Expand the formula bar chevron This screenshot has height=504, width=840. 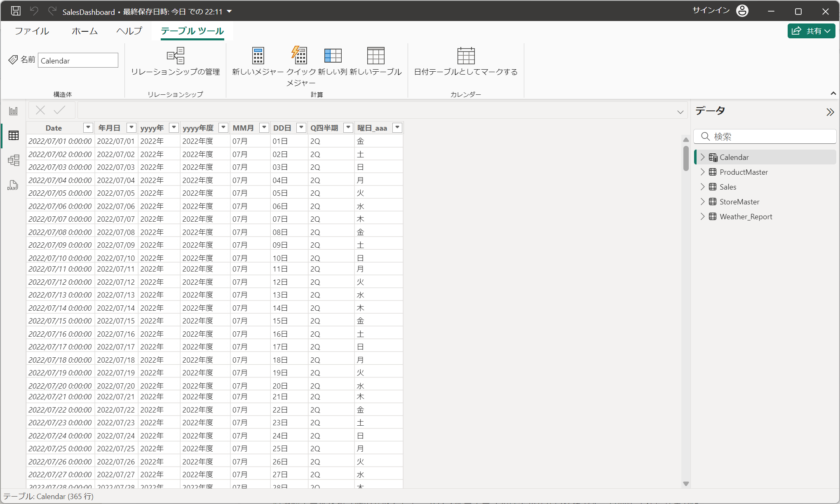(x=680, y=112)
